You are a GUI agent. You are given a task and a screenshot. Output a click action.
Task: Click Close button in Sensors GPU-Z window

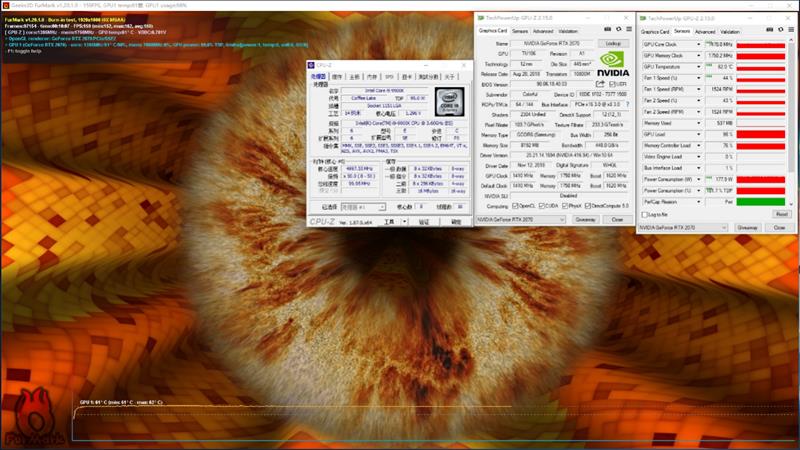click(779, 228)
